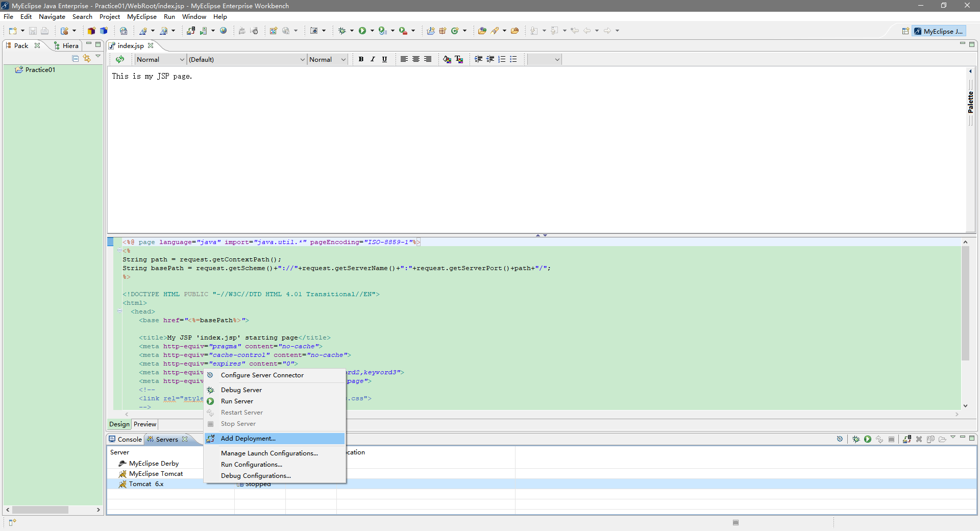Click Configure Server Connector icon in Servers toolbar
This screenshot has width=980, height=531.
[840, 439]
